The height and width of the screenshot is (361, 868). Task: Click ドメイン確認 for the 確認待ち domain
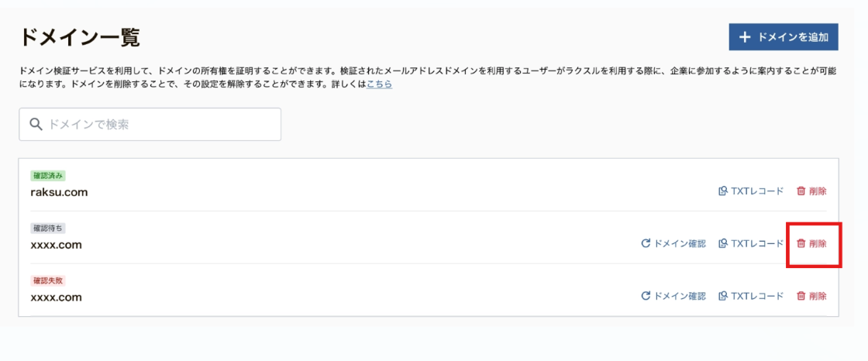(x=680, y=243)
